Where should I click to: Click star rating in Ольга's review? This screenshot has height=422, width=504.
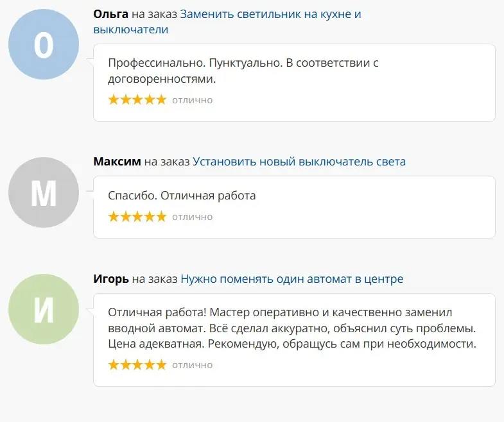pos(137,99)
